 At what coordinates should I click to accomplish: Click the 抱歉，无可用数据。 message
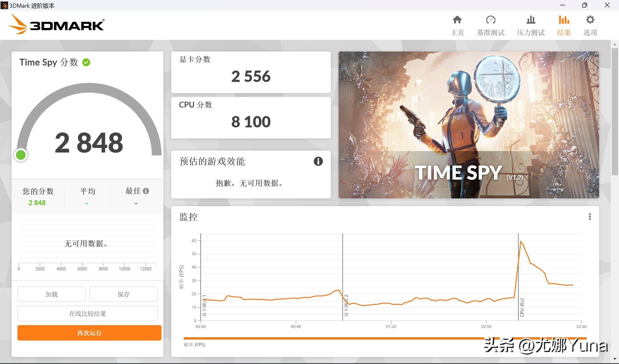coord(250,183)
